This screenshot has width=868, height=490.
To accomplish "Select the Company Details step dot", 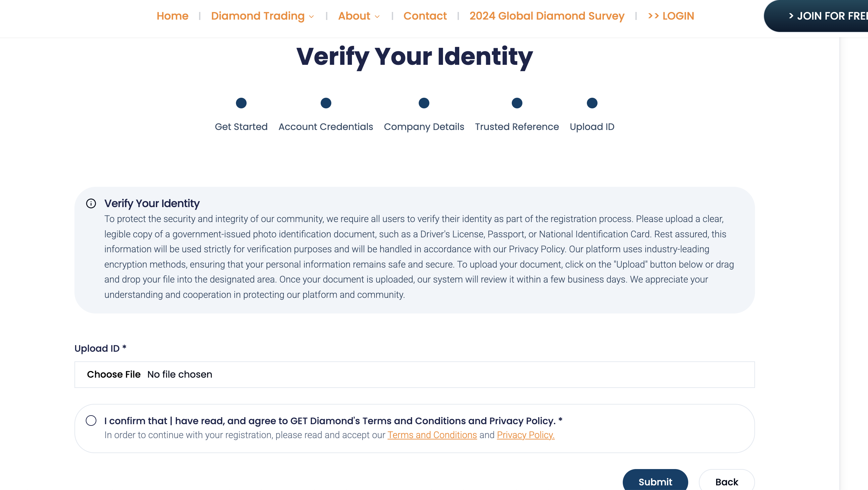I will click(x=424, y=103).
